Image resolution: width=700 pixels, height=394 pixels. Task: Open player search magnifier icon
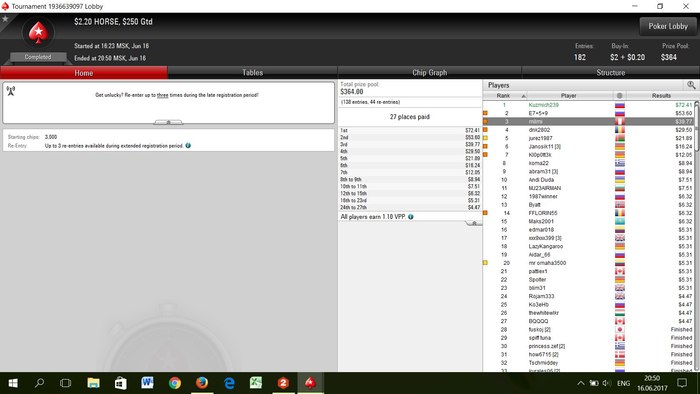click(x=691, y=85)
